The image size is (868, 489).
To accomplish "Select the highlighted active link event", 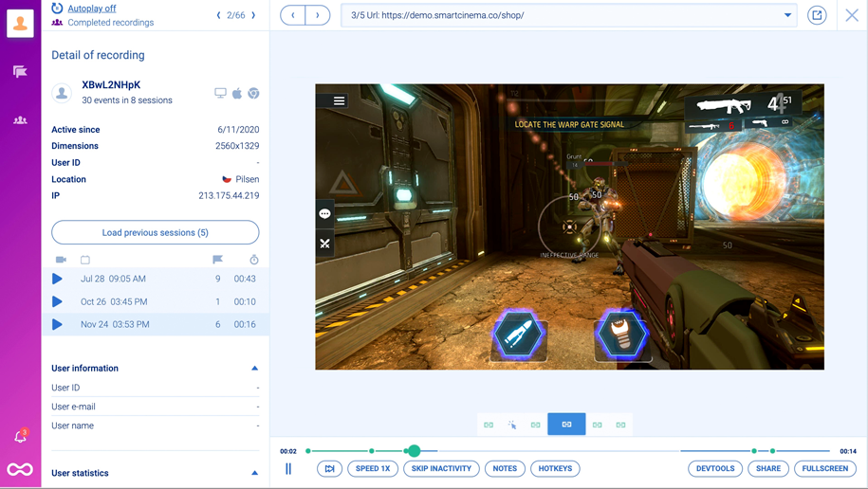I will (x=566, y=425).
